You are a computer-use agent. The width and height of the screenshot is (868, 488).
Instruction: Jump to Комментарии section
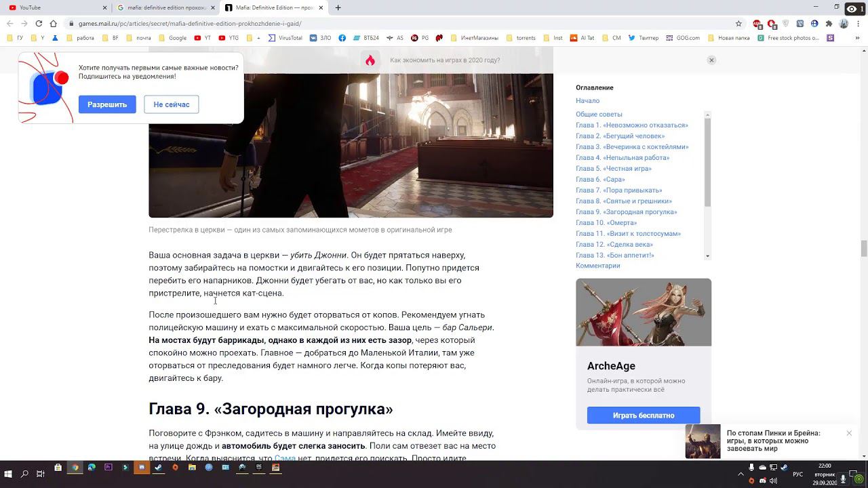point(598,266)
